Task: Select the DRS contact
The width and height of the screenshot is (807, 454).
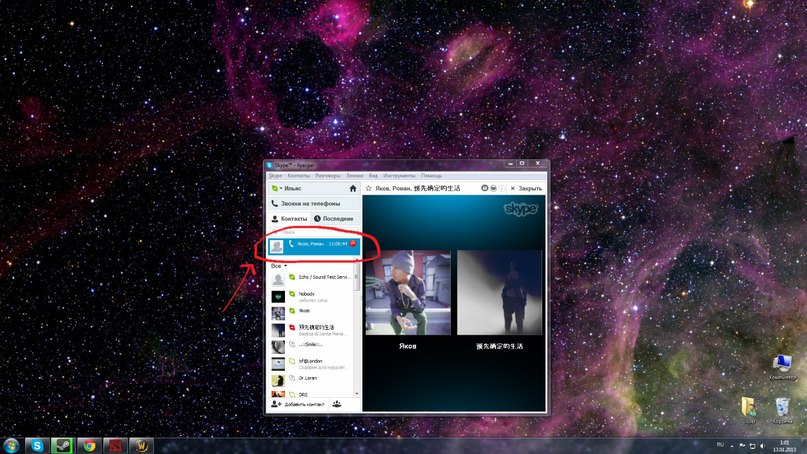Action: click(x=311, y=394)
